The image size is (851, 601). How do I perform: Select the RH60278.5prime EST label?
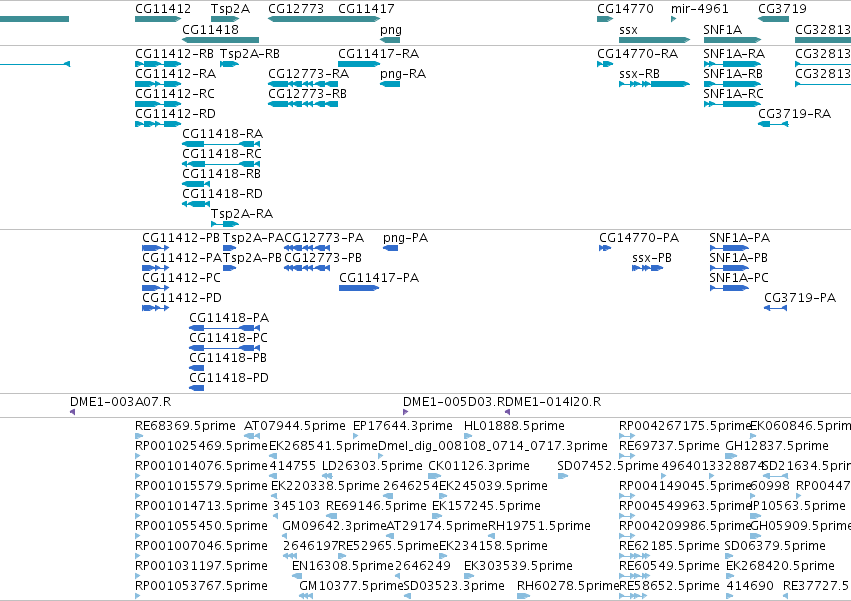[x=568, y=586]
